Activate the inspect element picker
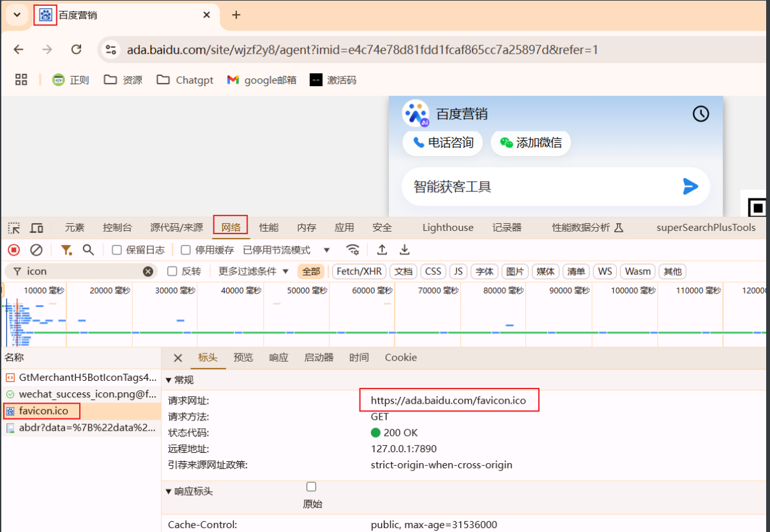Image resolution: width=770 pixels, height=532 pixels. coord(14,228)
